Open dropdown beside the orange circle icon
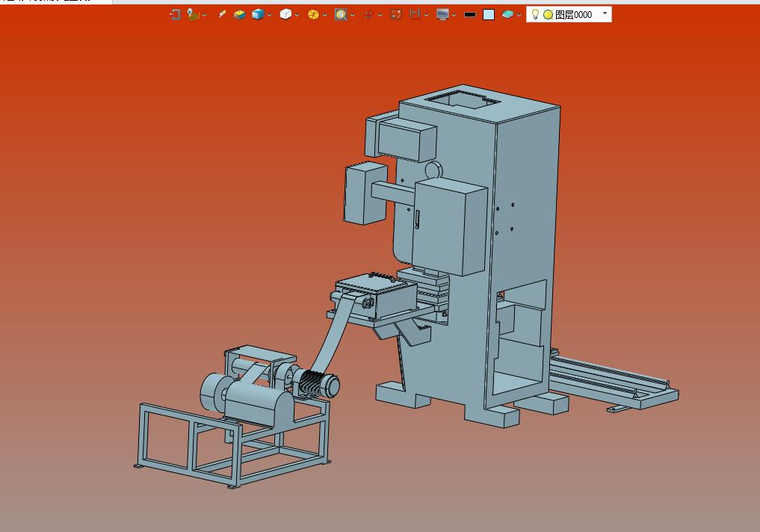The image size is (760, 532). [x=325, y=15]
